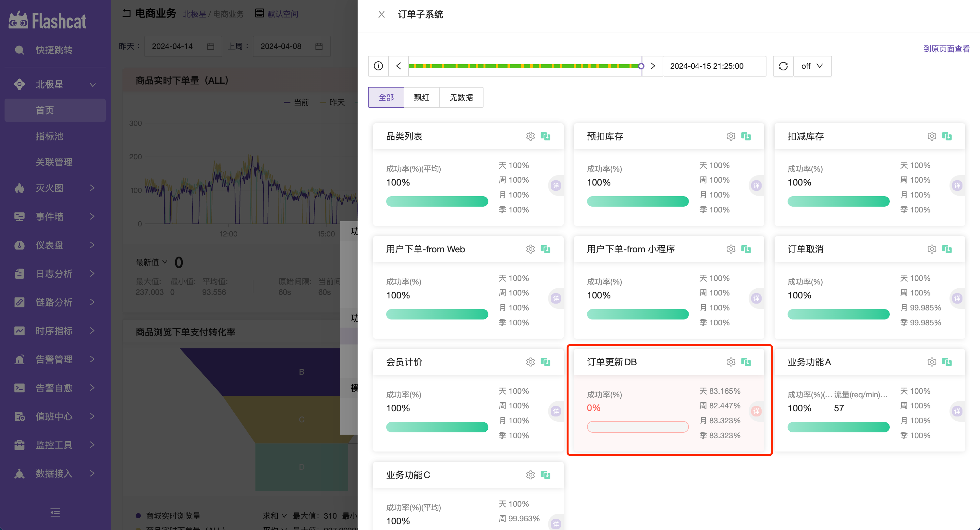
Task: Click copy icon on 预扣库存 card
Action: [746, 136]
